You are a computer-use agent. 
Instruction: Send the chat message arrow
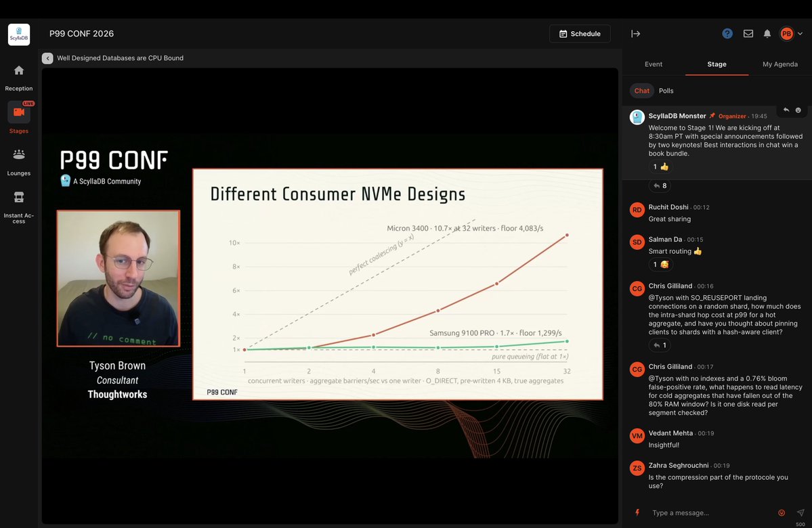[800, 512]
